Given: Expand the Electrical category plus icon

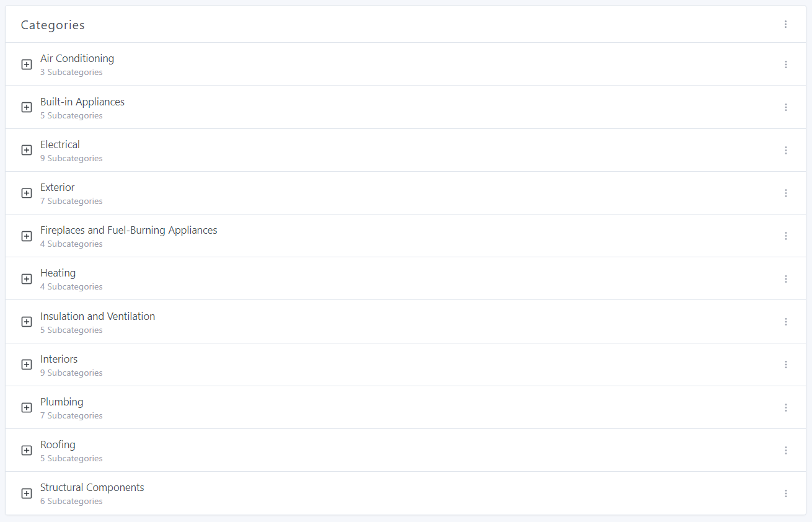Looking at the screenshot, I should 27,150.
